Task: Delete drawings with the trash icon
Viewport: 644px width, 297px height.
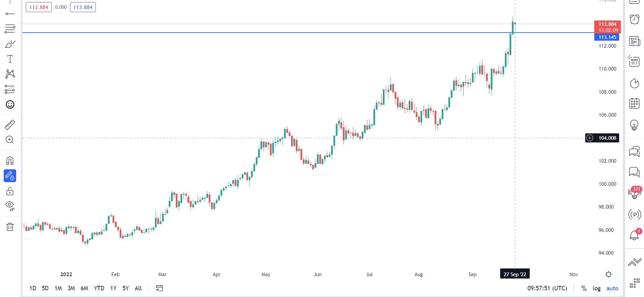Action: pyautogui.click(x=10, y=227)
